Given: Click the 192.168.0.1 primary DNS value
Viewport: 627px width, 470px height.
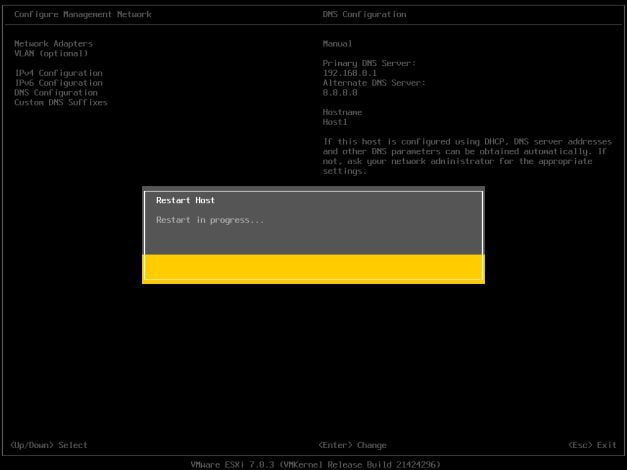Looking at the screenshot, I should click(x=349, y=73).
